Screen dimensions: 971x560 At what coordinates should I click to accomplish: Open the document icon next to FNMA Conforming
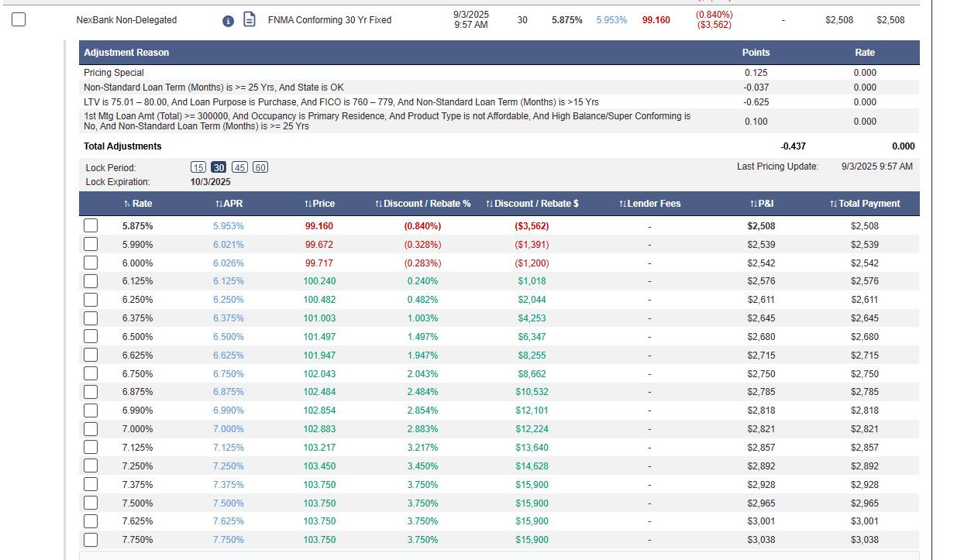click(250, 19)
